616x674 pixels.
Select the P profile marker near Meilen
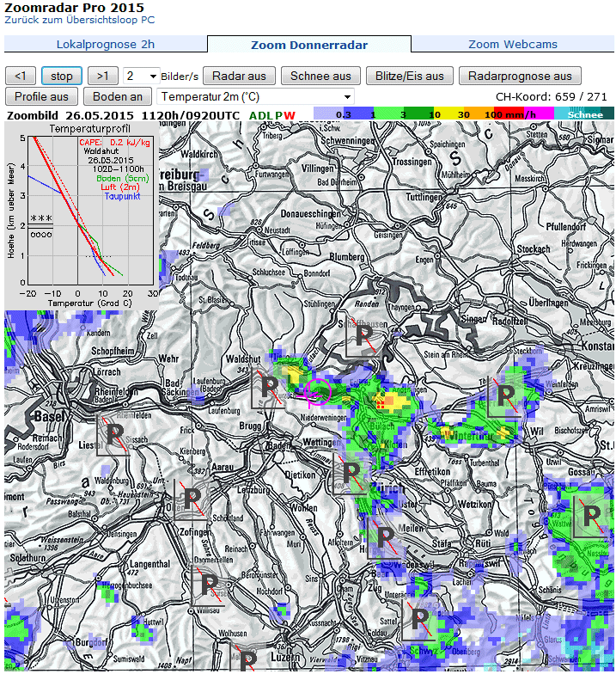pos(384,540)
